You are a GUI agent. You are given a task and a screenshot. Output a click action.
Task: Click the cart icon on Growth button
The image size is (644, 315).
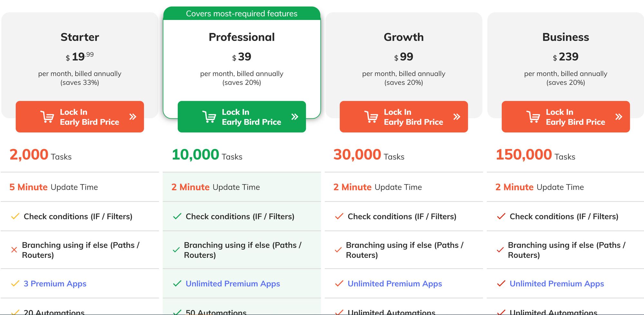pyautogui.click(x=371, y=117)
